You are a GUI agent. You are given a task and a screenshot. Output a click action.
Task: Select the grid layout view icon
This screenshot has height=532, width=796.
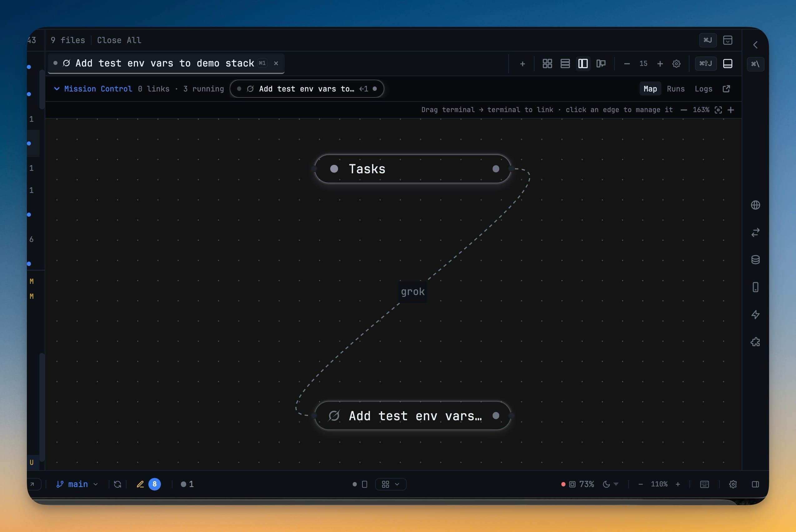point(547,63)
